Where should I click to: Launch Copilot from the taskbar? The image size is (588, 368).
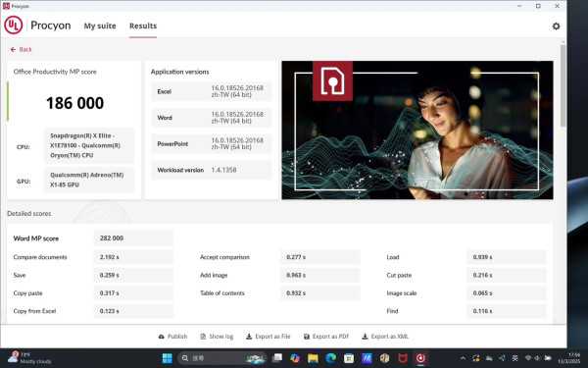295,358
